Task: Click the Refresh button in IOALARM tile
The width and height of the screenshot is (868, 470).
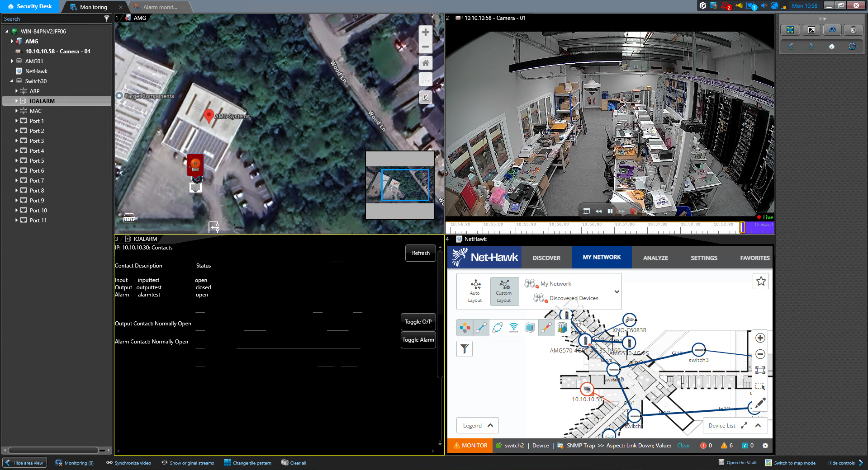Action: (421, 253)
